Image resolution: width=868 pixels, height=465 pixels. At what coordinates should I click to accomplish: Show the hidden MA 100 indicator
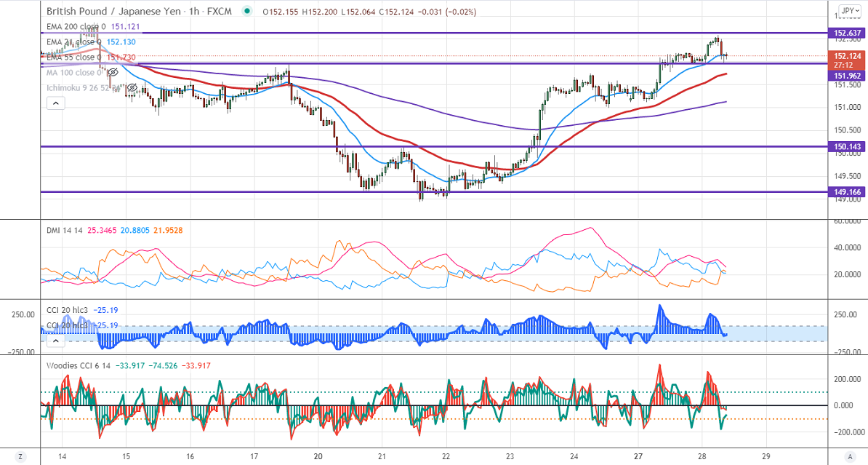pos(113,73)
